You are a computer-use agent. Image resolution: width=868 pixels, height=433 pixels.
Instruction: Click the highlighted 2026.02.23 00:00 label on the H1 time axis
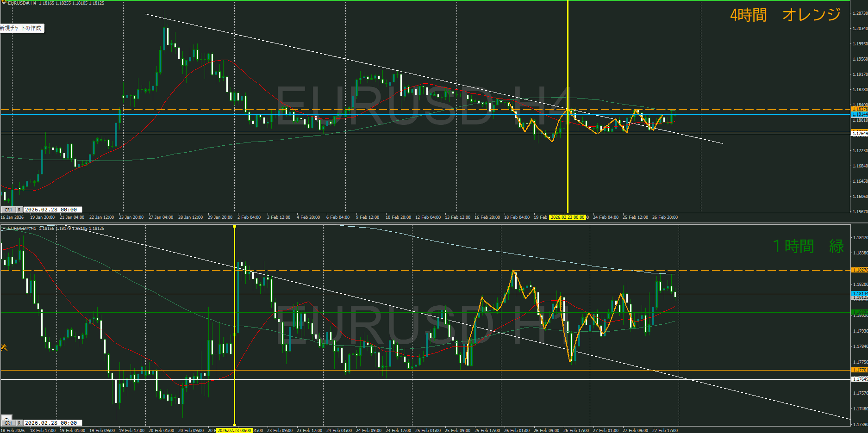[x=234, y=430]
